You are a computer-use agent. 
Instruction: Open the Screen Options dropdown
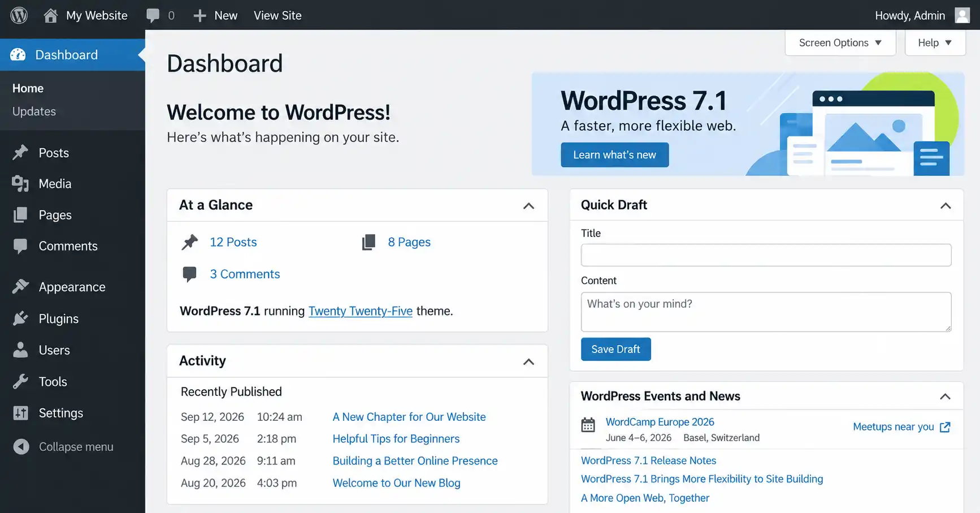(x=840, y=43)
